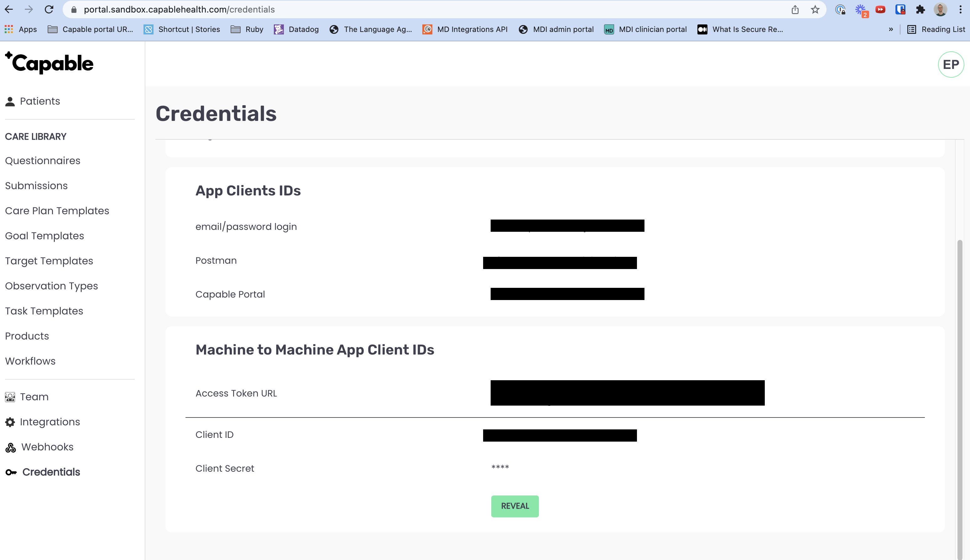Click the Integrations gear icon
This screenshot has width=970, height=560.
tap(10, 422)
